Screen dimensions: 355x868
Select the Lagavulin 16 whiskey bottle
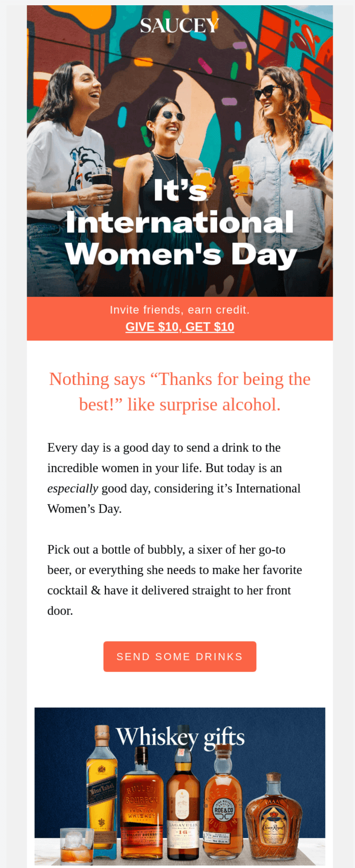(x=183, y=810)
